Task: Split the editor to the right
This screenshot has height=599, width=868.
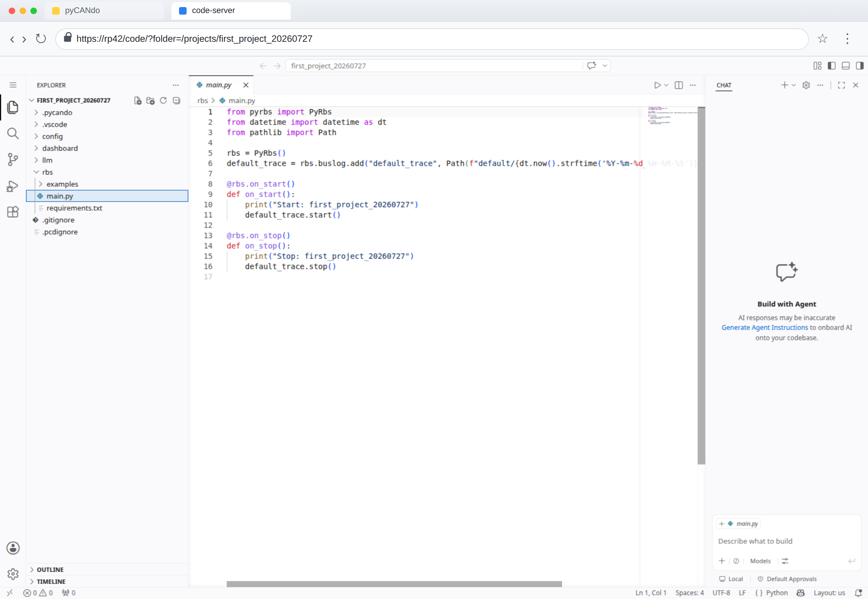Action: [678, 85]
